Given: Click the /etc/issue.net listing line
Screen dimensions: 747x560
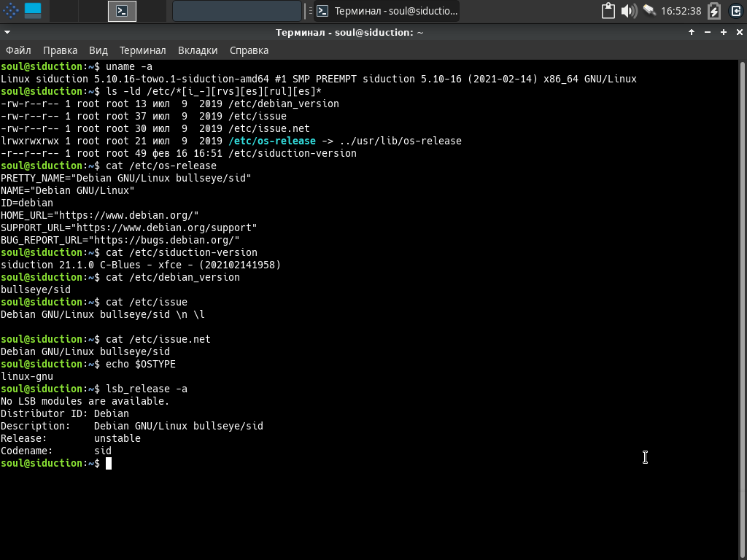Looking at the screenshot, I should (155, 128).
